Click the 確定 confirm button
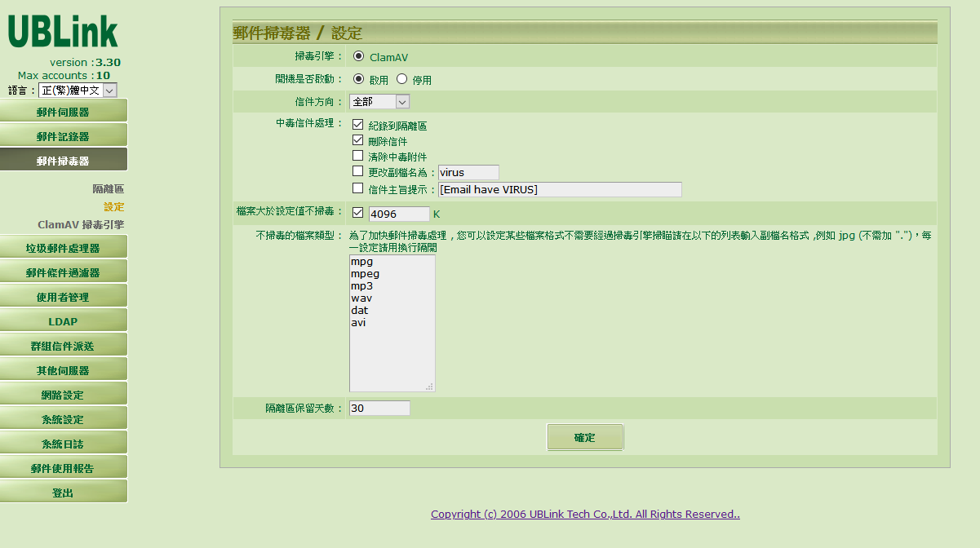 pos(585,436)
